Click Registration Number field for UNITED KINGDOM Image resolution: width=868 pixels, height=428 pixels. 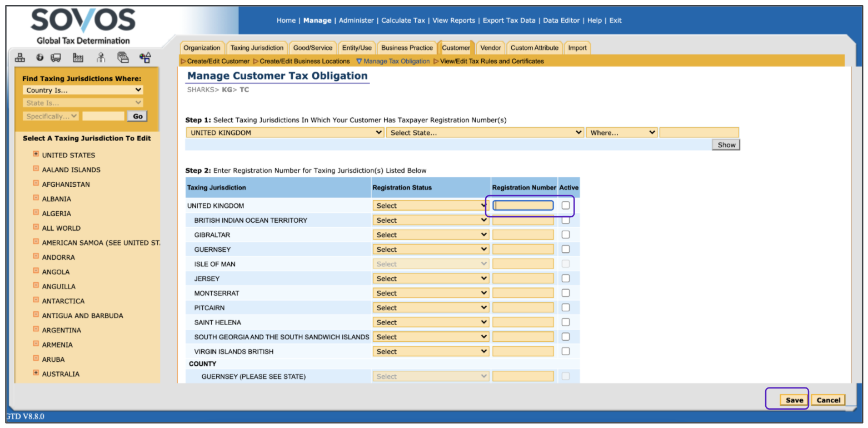pyautogui.click(x=523, y=206)
